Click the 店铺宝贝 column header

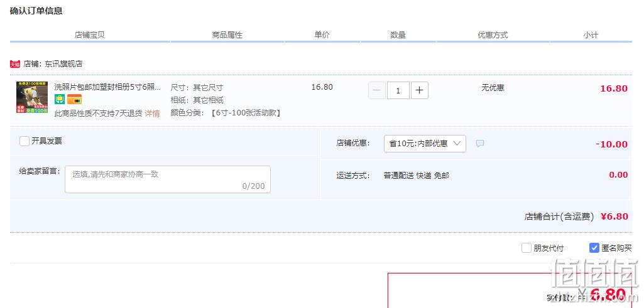(90, 35)
